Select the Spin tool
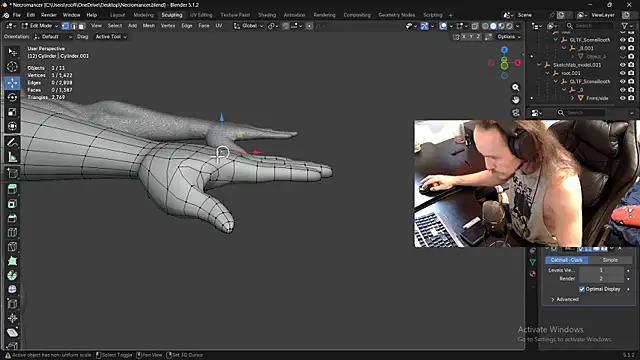640x360 pixels. click(12, 275)
